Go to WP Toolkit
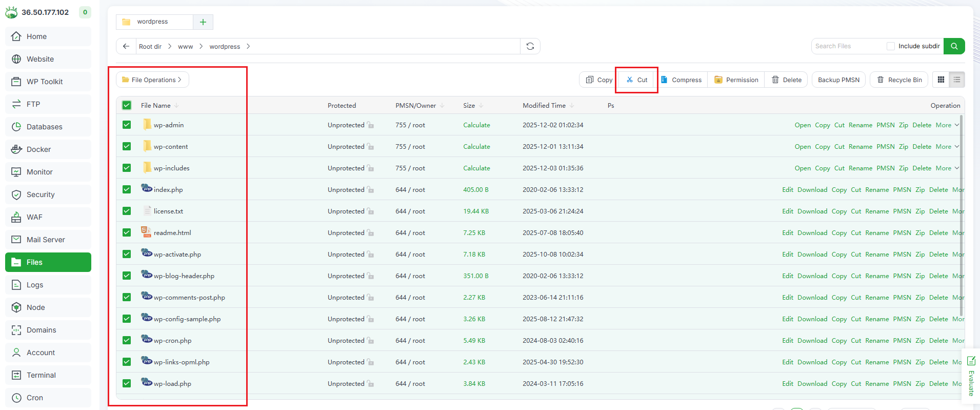980x410 pixels. pyautogui.click(x=48, y=82)
